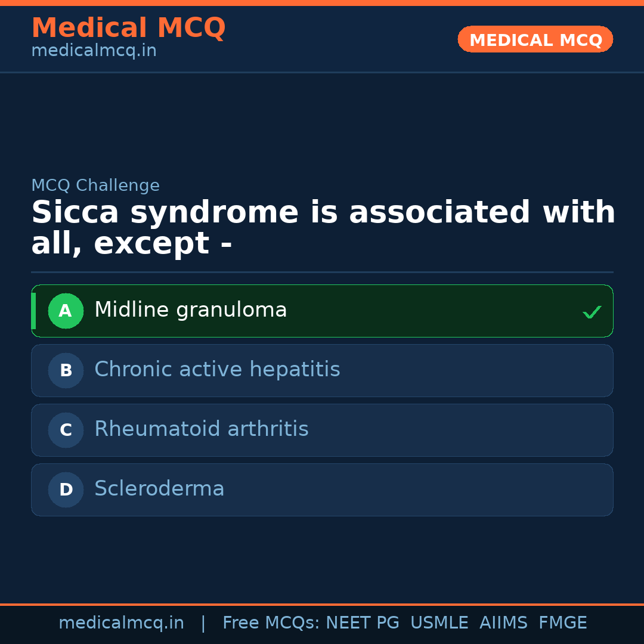Click the D option circle
The height and width of the screenshot is (644, 644).
[x=66, y=490]
